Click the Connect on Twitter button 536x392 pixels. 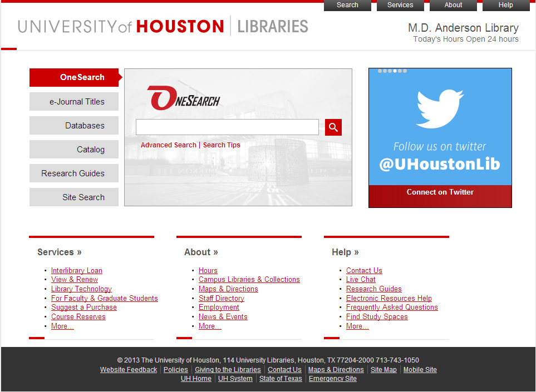(440, 196)
